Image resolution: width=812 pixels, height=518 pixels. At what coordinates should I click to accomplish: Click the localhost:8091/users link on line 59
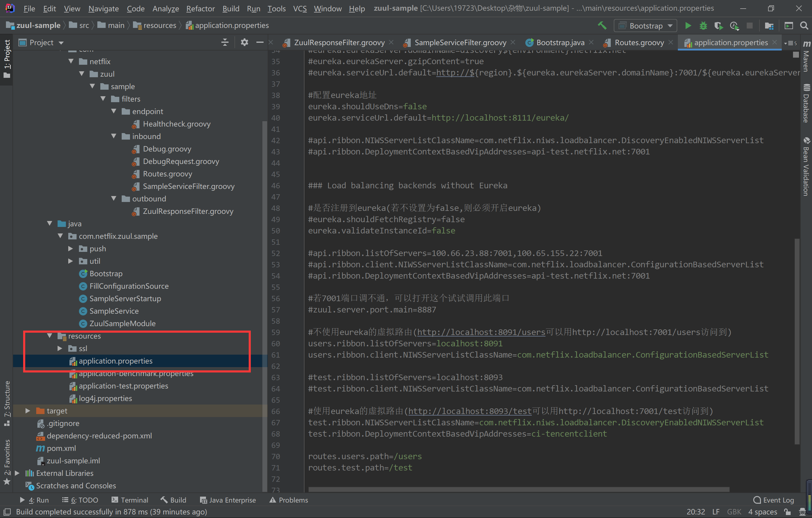pos(481,332)
